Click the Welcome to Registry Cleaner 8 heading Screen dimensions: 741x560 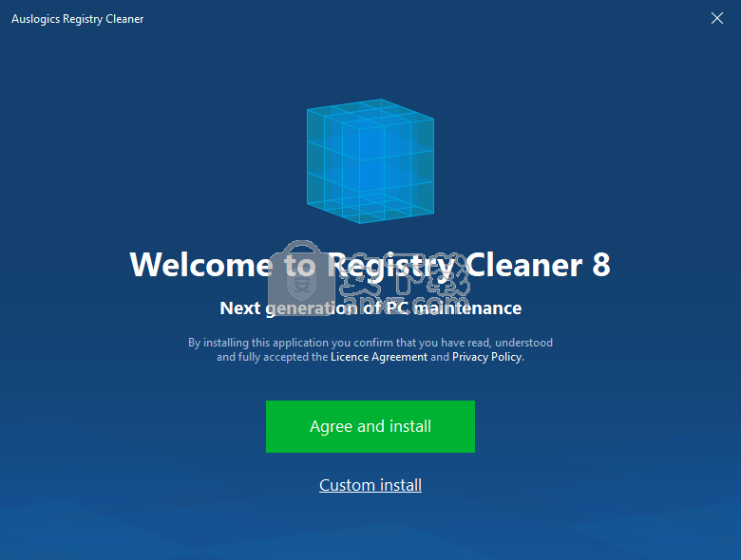(370, 265)
